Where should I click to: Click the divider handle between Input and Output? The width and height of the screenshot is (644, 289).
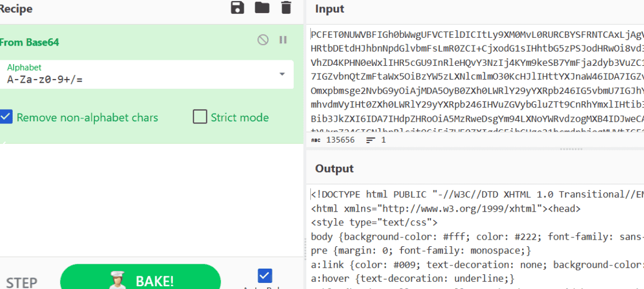click(x=571, y=149)
